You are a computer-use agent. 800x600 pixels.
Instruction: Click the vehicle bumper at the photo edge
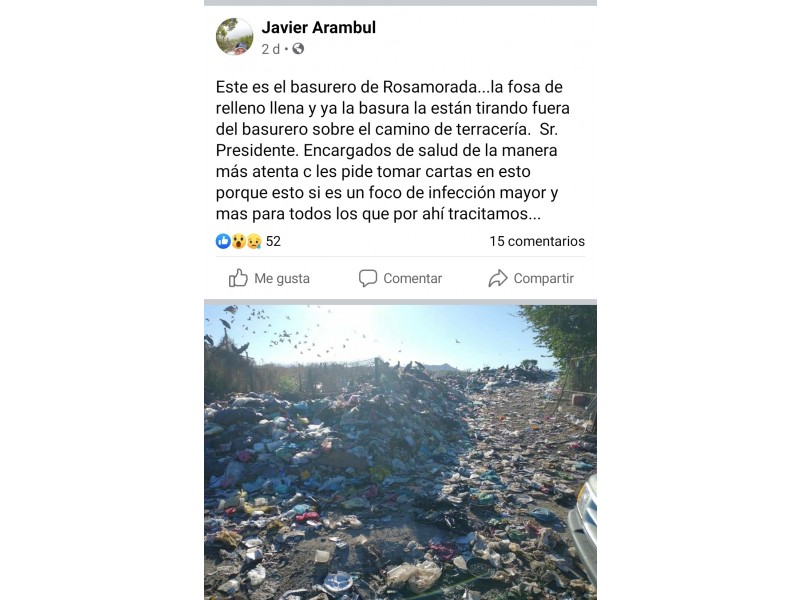pyautogui.click(x=584, y=528)
